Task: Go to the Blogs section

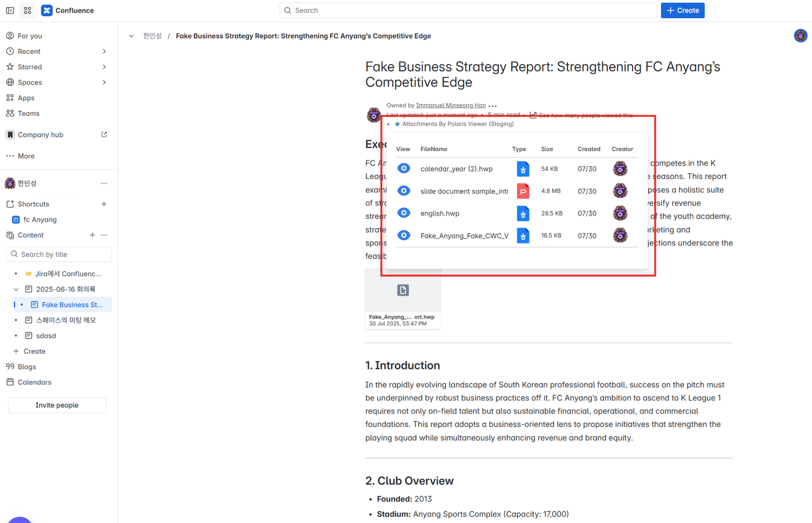Action: (27, 367)
